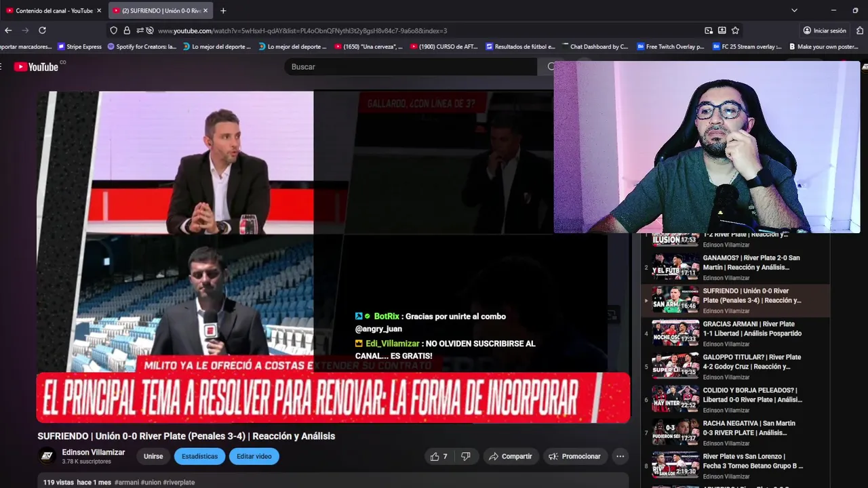Open the #riverplate hashtag link
The image size is (868, 488).
(x=178, y=483)
